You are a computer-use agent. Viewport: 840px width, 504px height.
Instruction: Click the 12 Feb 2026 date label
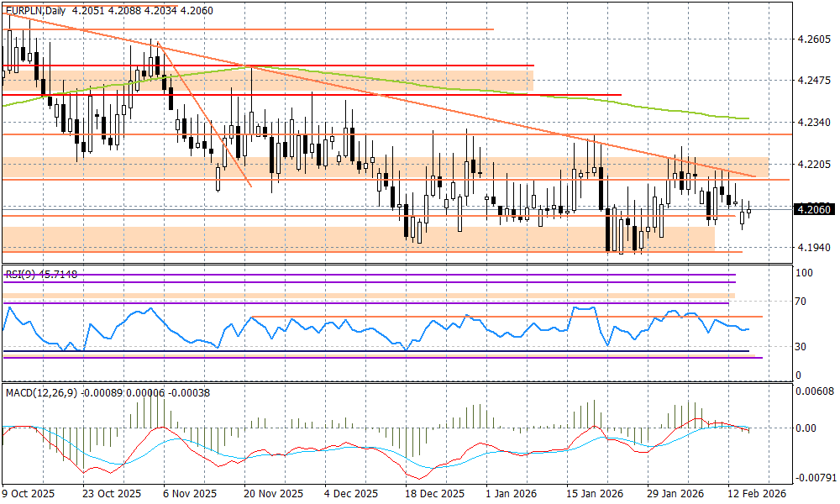point(757,495)
